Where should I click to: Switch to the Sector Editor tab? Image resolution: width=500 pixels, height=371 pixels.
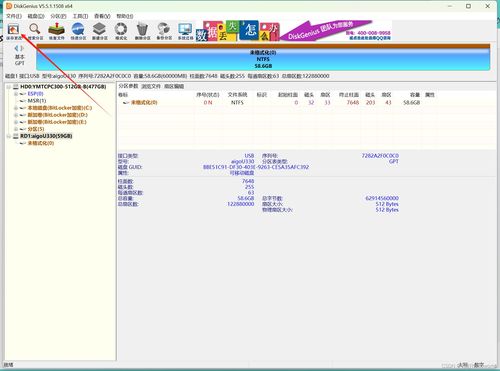tap(174, 86)
